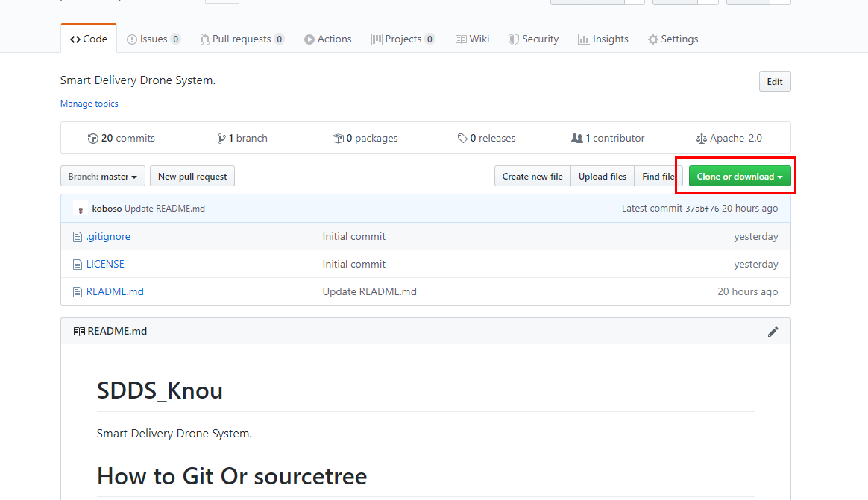Click the README.md file icon in list
The width and height of the screenshot is (868, 500).
[x=78, y=292]
